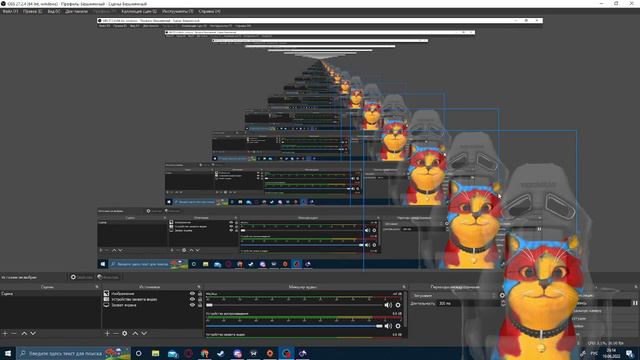Add a new scene with the plus icon
The height and width of the screenshot is (360, 640).
5,333
